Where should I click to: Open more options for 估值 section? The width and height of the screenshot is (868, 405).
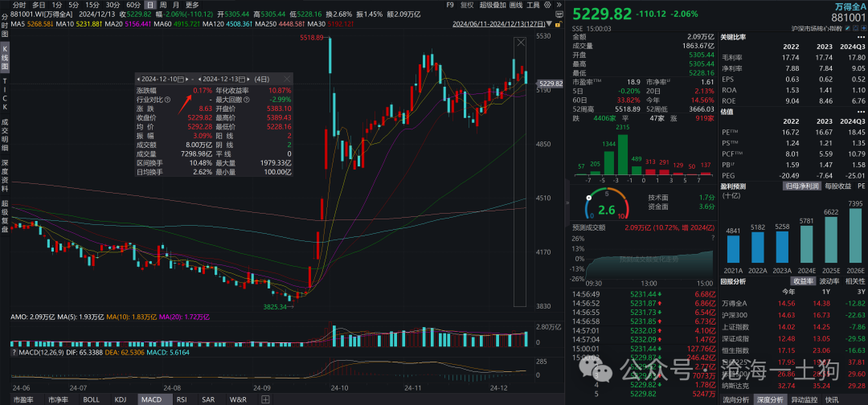(x=862, y=112)
